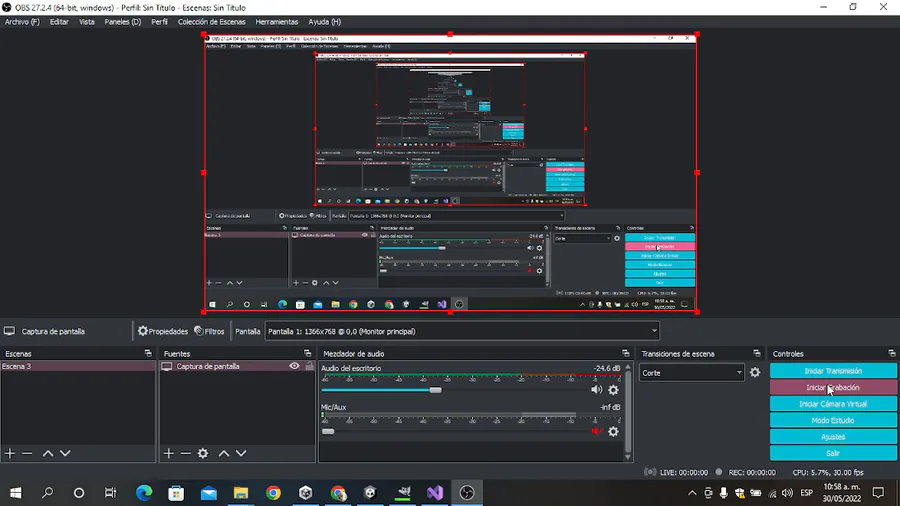
Task: Open notification center icon
Action: coord(878,493)
